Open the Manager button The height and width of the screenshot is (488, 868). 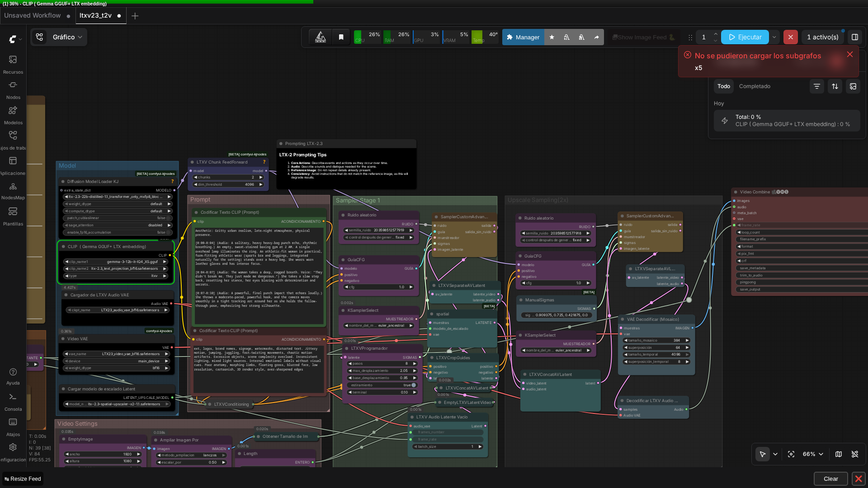(x=523, y=37)
